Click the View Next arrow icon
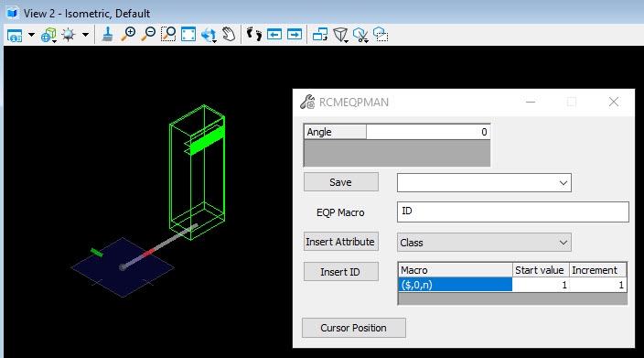Screen dimensions: 644x358 tap(295, 35)
